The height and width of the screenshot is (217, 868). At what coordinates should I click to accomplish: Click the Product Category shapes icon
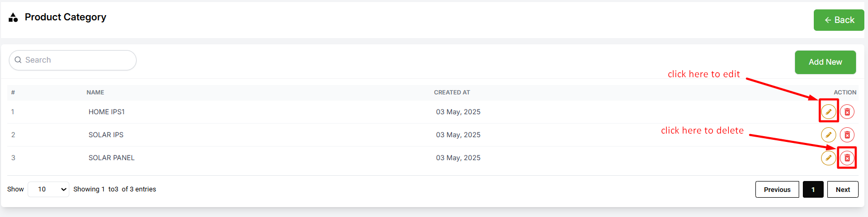(x=14, y=17)
